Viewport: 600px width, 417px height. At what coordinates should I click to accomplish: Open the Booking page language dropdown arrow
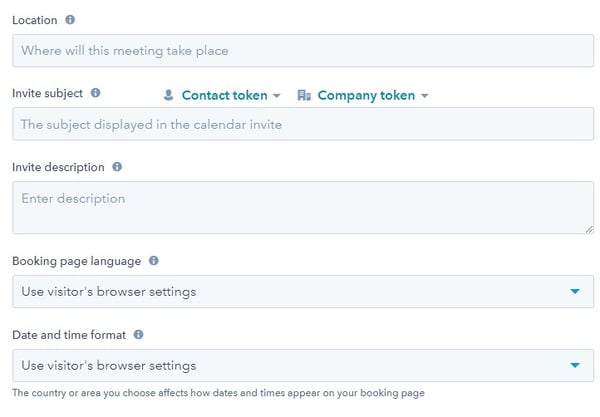coord(574,292)
